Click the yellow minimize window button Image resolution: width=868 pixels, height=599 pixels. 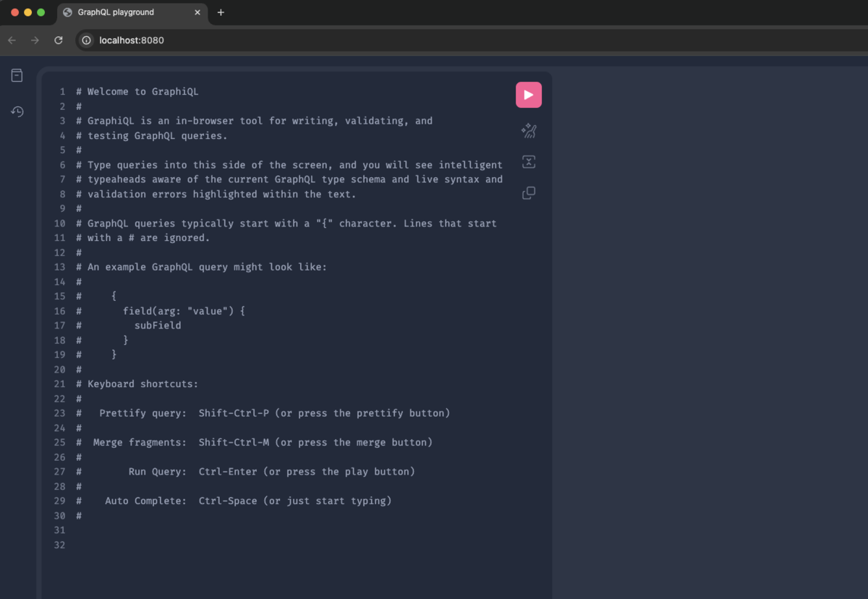click(28, 12)
